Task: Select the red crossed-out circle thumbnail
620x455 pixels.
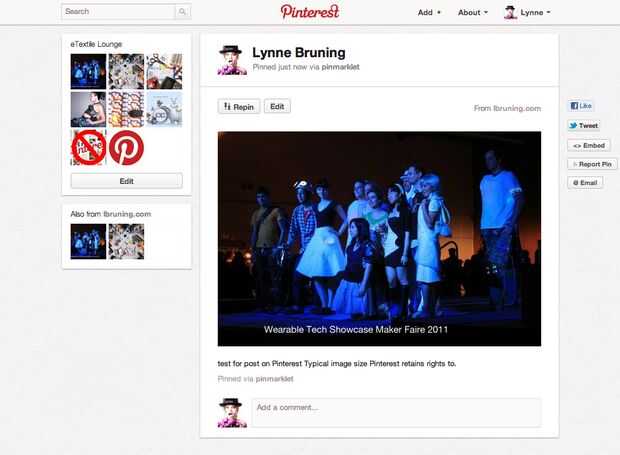Action: pyautogui.click(x=88, y=147)
